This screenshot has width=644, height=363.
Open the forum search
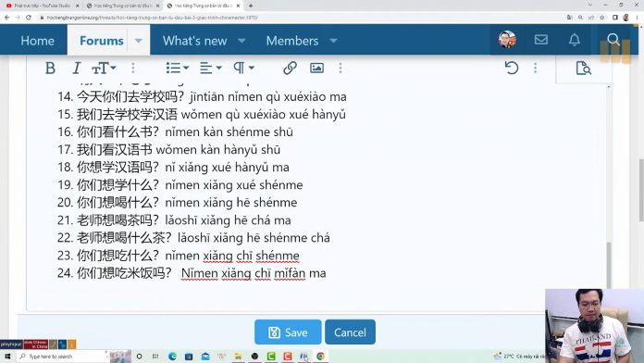[613, 40]
